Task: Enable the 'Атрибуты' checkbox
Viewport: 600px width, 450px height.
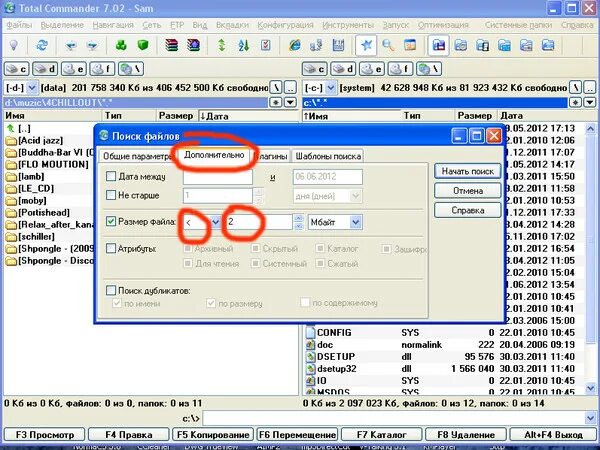Action: point(111,248)
